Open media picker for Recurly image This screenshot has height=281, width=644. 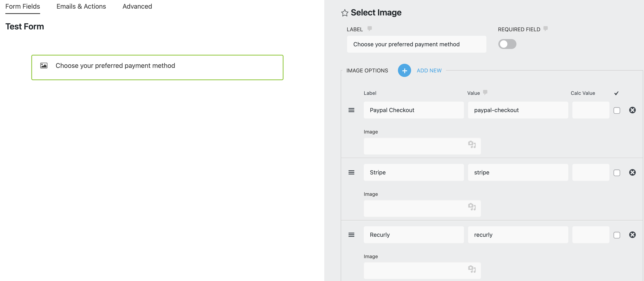point(472,270)
